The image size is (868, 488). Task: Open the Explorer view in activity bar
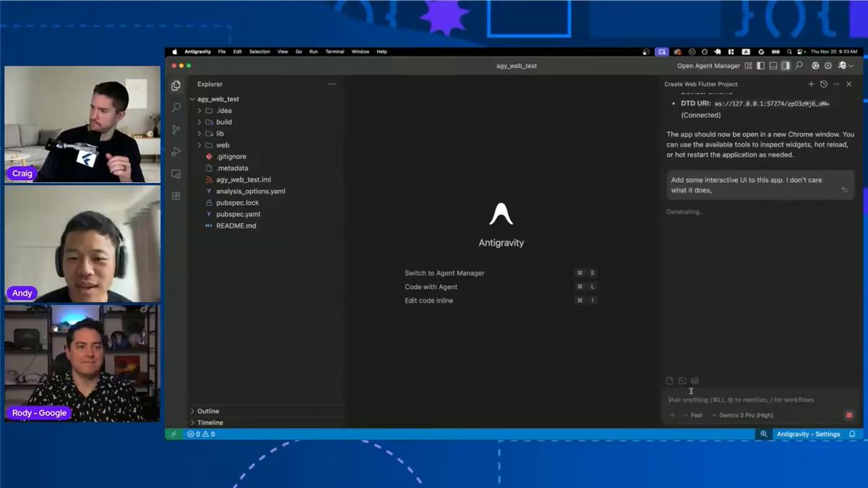(x=176, y=85)
